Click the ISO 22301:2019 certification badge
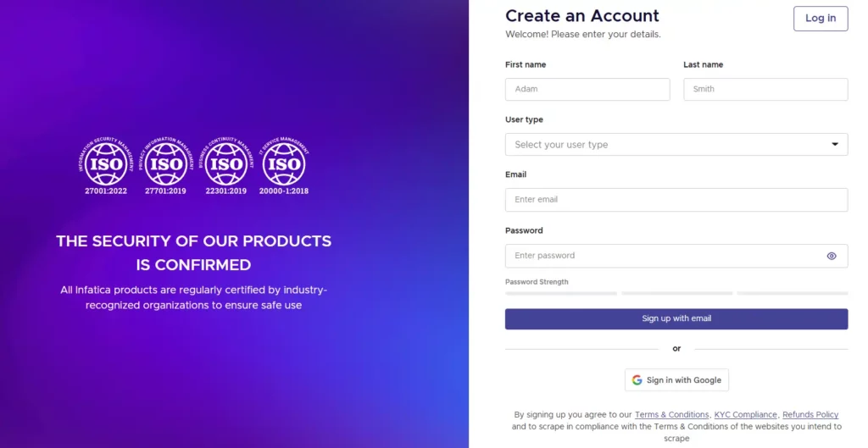868x448 pixels. 225,165
